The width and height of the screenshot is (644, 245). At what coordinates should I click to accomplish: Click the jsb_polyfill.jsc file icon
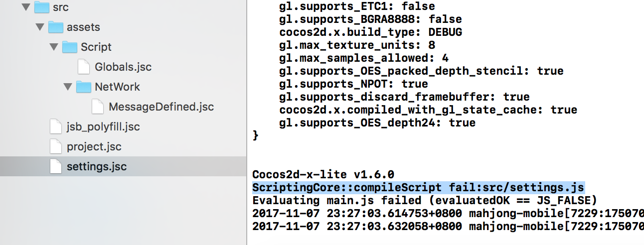coord(56,126)
